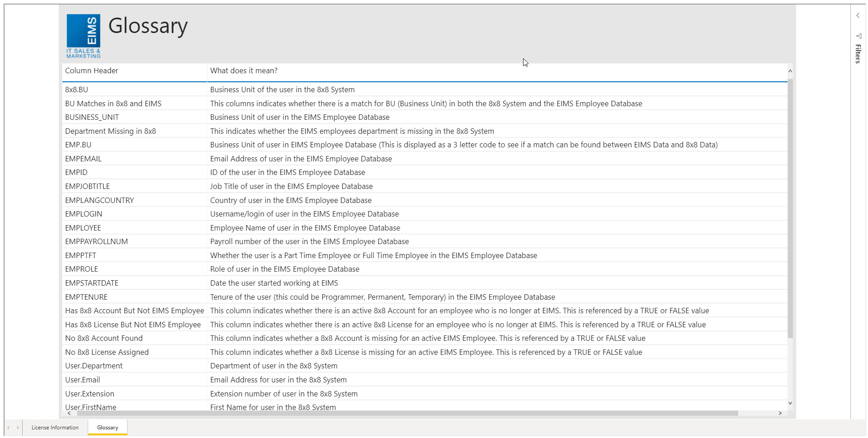The height and width of the screenshot is (438, 868).
Task: Click 'Date the user started working at EIMS'
Action: [274, 283]
